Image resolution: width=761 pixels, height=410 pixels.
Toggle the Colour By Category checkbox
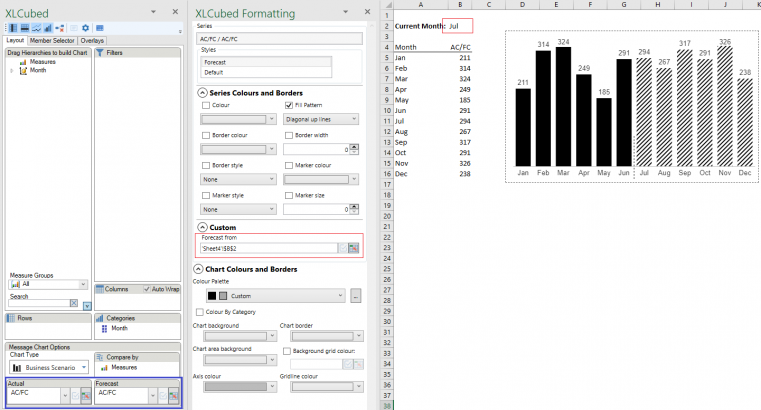[200, 312]
